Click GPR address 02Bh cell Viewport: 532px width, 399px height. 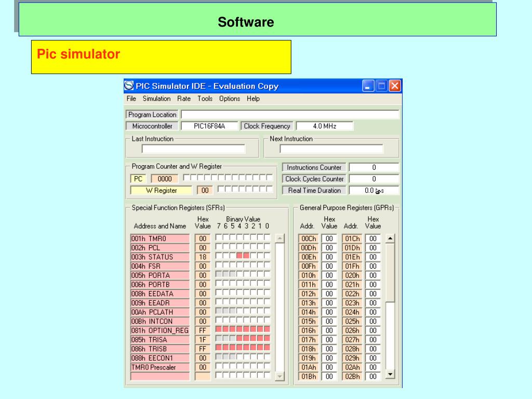(352, 376)
